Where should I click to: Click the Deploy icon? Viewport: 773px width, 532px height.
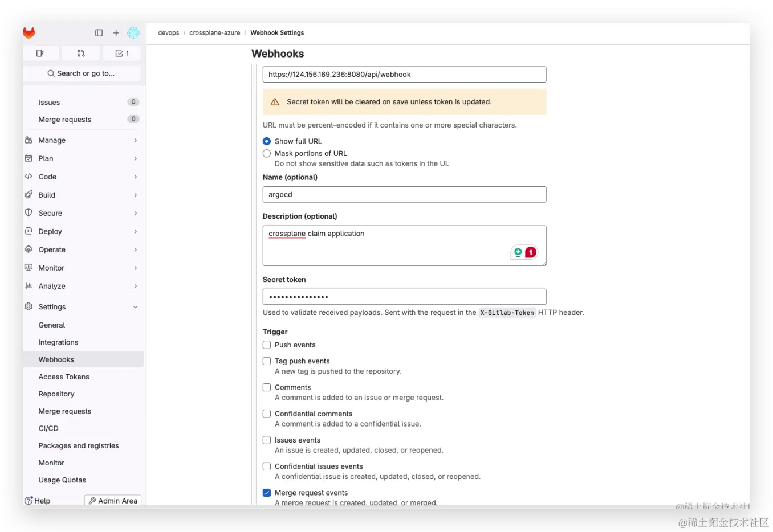coord(29,231)
